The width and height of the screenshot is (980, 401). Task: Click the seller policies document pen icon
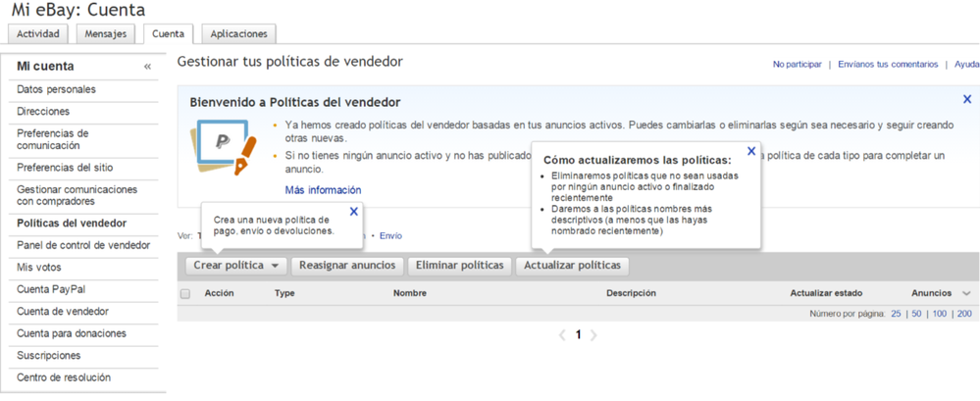(223, 147)
